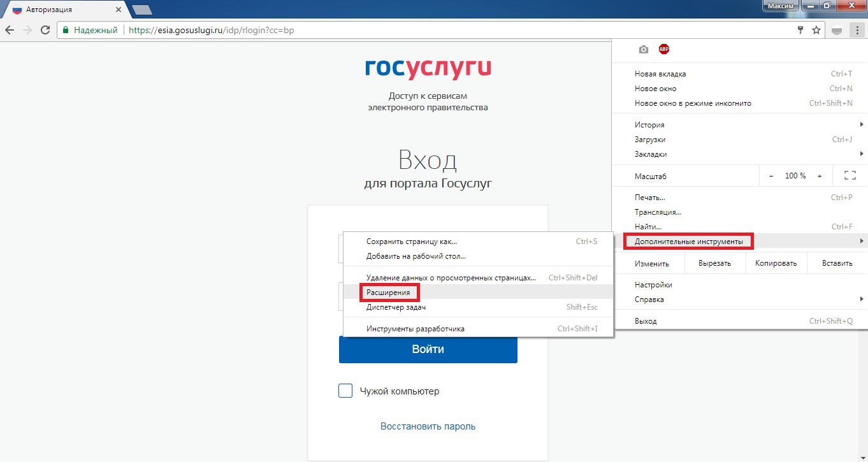This screenshot has height=462, width=868.
Task: Choose Загрузки from menu
Action: tap(739, 140)
